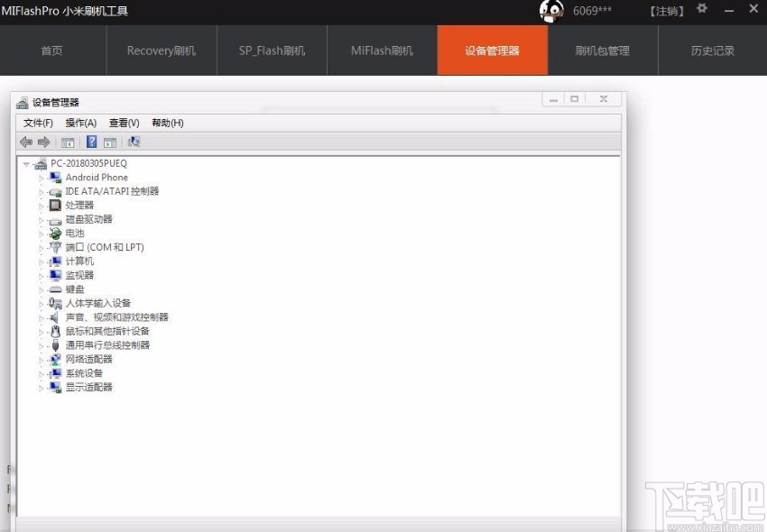This screenshot has height=532, width=767.
Task: Select 端口 (COM 和 LPT) entry
Action: [105, 247]
